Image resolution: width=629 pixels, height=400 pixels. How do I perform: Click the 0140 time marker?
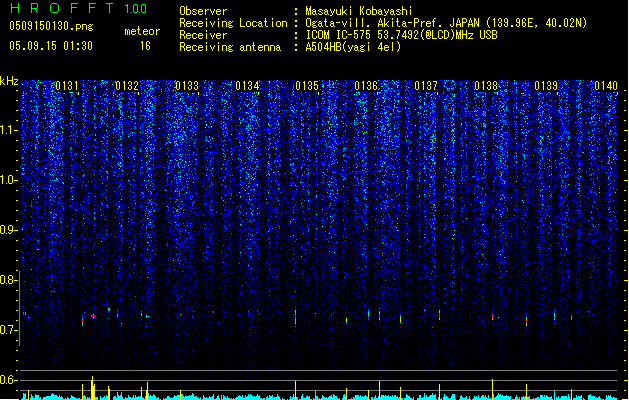(x=606, y=86)
